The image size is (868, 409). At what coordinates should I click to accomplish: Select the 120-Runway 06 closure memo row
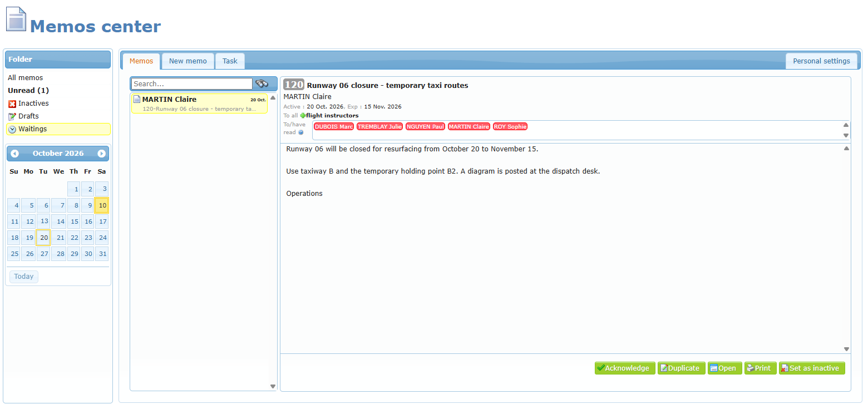200,104
